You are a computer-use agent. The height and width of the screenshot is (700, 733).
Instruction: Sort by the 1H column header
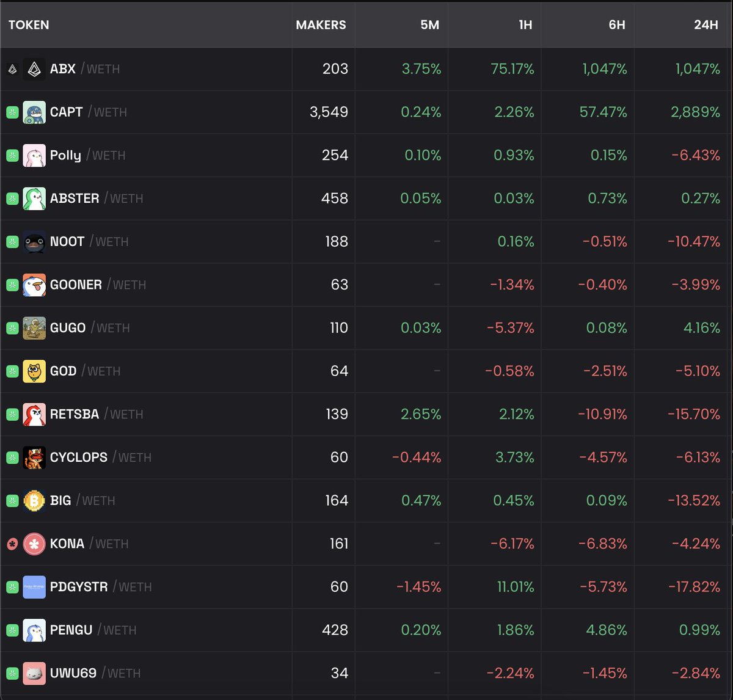525,25
